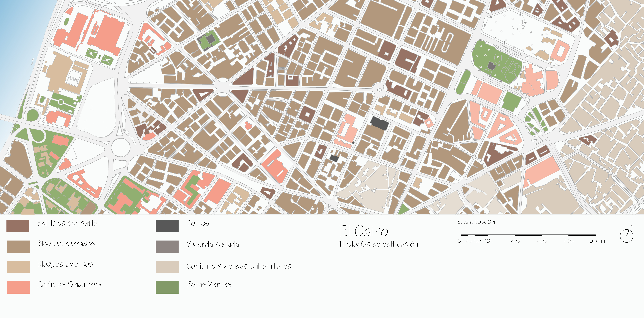Image resolution: width=644 pixels, height=318 pixels.
Task: Click the 'Torres' legend label
Action: pyautogui.click(x=198, y=223)
